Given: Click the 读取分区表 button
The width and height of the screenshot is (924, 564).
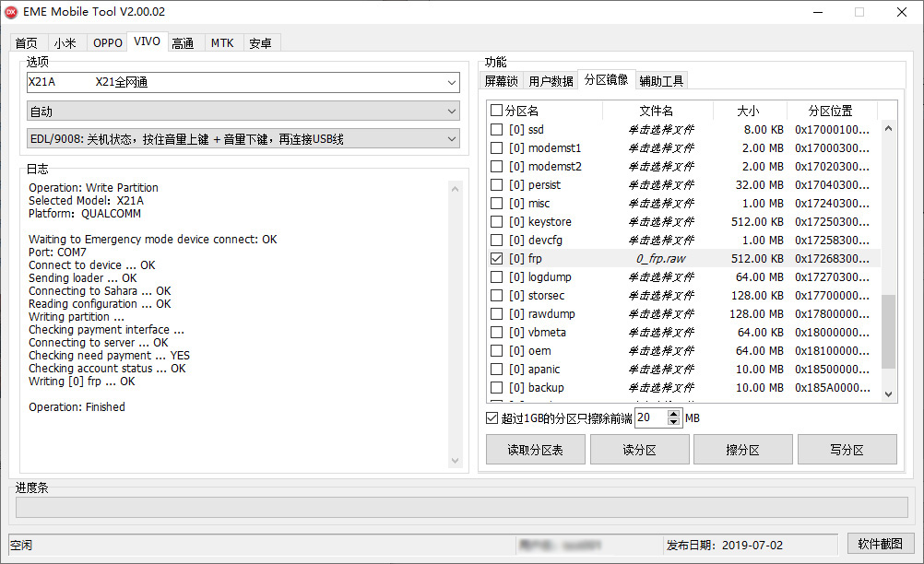Looking at the screenshot, I should click(x=535, y=450).
